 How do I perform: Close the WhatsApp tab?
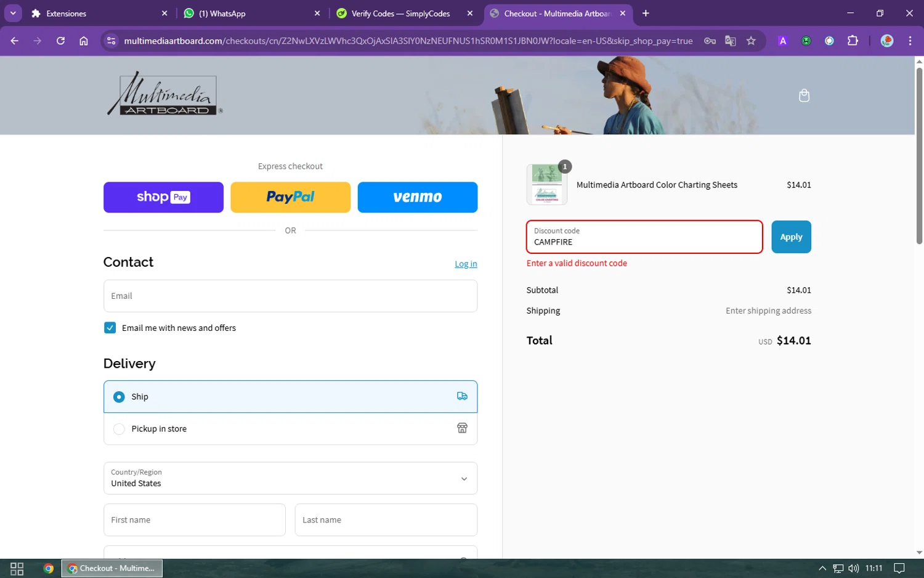317,13
